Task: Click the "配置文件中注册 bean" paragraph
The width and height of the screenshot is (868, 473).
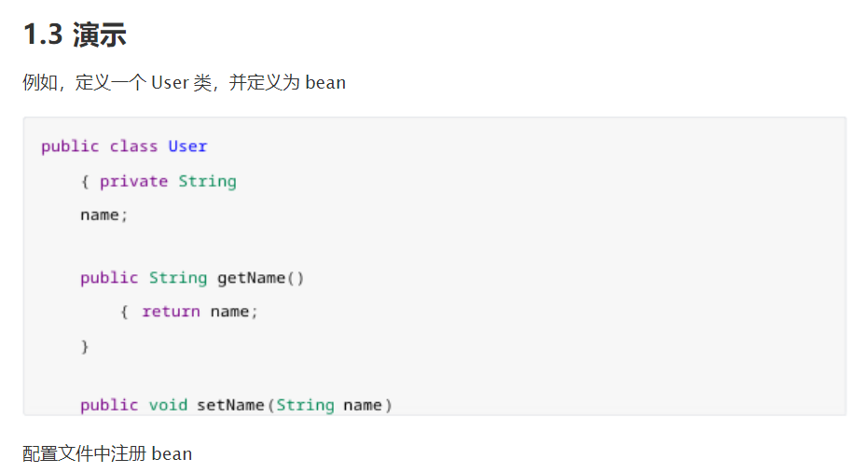Action: [107, 454]
